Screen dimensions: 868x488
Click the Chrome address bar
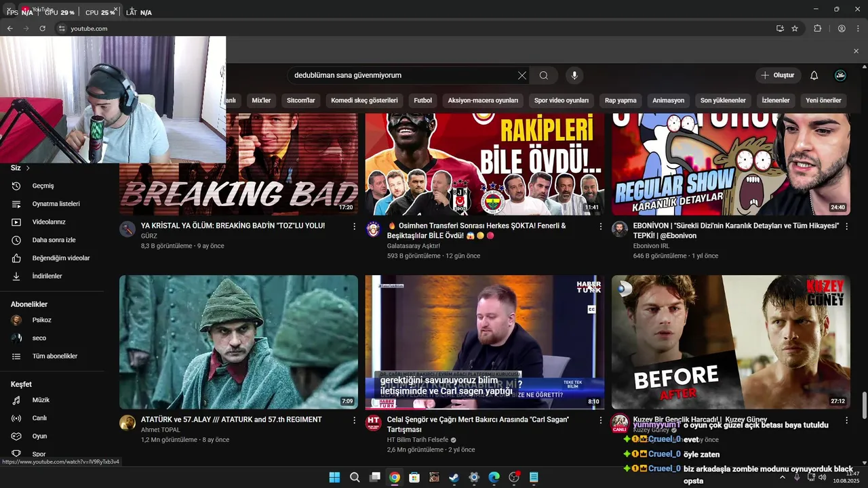click(407, 28)
